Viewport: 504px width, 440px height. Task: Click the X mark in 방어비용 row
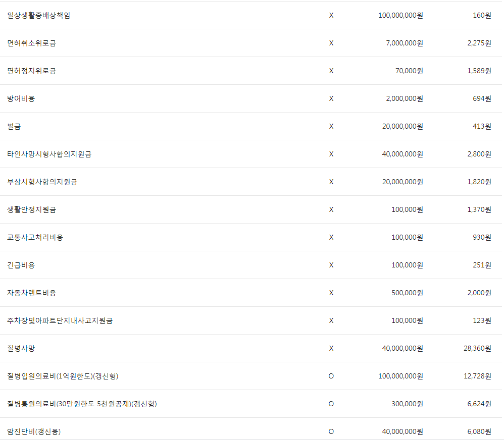(331, 98)
